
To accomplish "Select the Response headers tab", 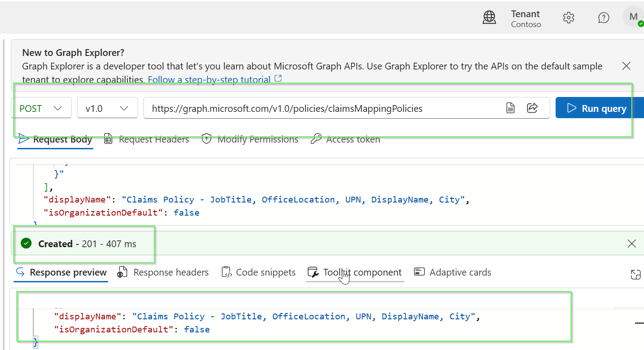I will (x=163, y=272).
